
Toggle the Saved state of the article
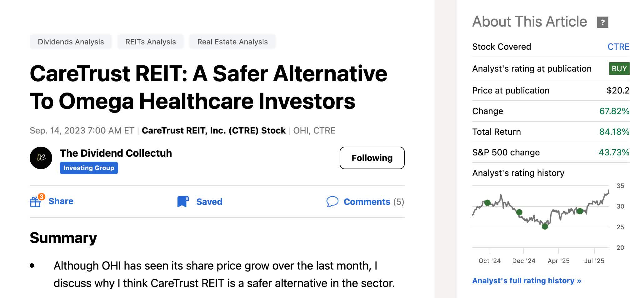point(209,202)
